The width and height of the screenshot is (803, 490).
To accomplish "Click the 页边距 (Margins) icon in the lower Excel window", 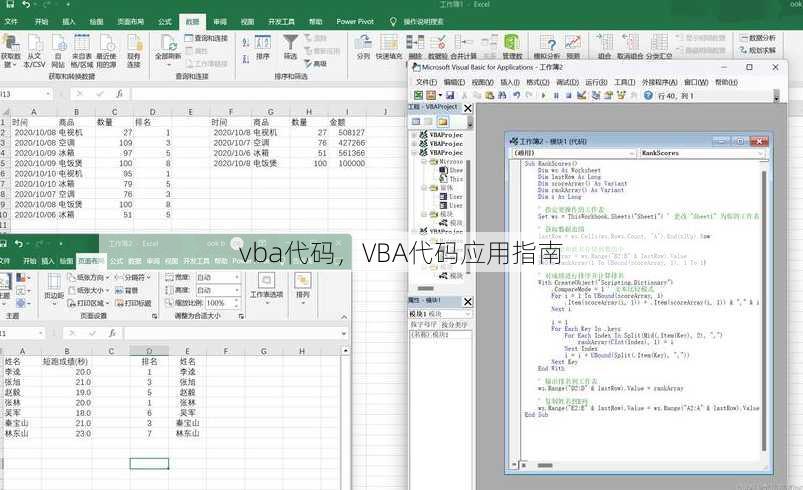I will [x=54, y=289].
